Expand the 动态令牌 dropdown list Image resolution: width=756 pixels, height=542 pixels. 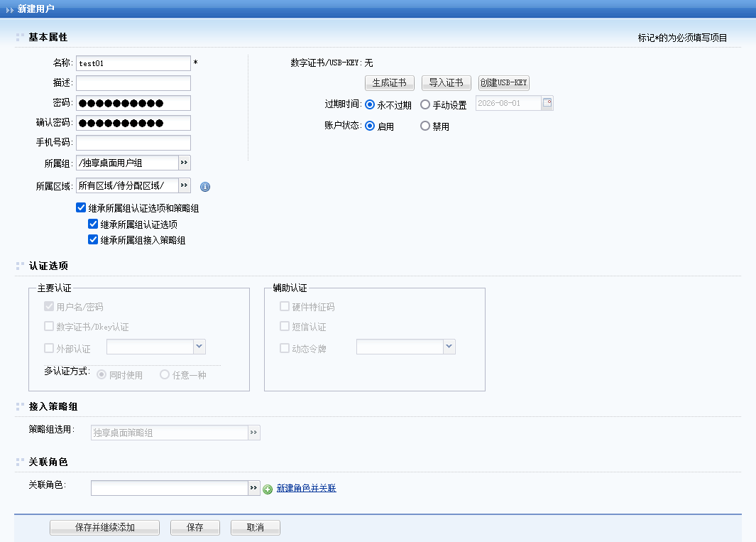[449, 347]
